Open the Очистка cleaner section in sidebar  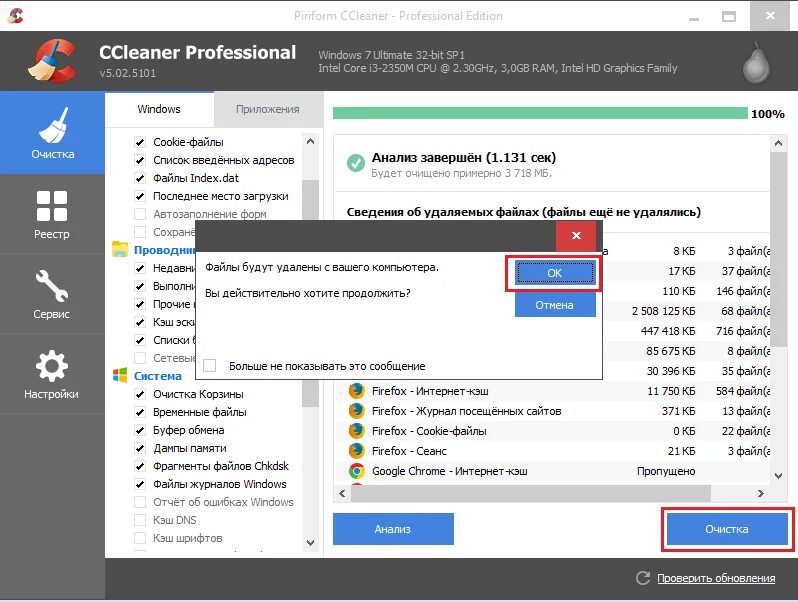coord(52,133)
